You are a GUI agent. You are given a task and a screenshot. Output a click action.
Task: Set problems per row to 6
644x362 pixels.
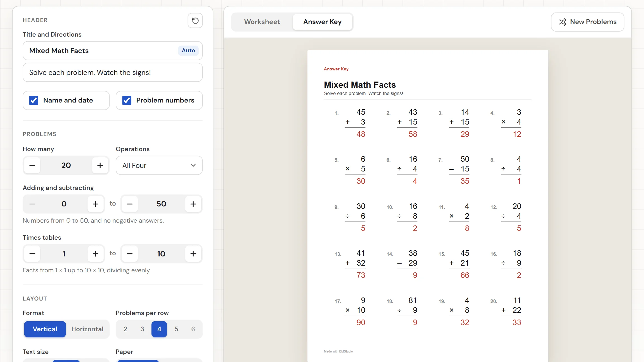click(193, 329)
